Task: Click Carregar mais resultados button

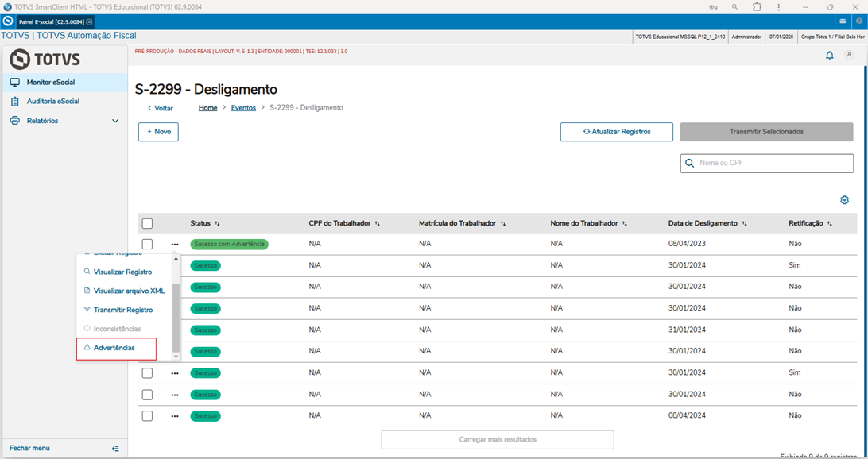Action: tap(498, 440)
